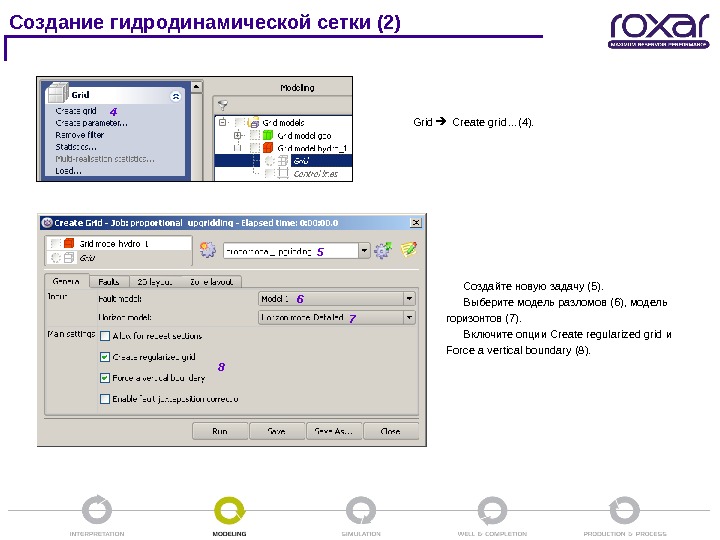Image resolution: width=720 pixels, height=540 pixels.
Task: Click the scroll-up arrow beside the Grid panel
Action: 197,87
